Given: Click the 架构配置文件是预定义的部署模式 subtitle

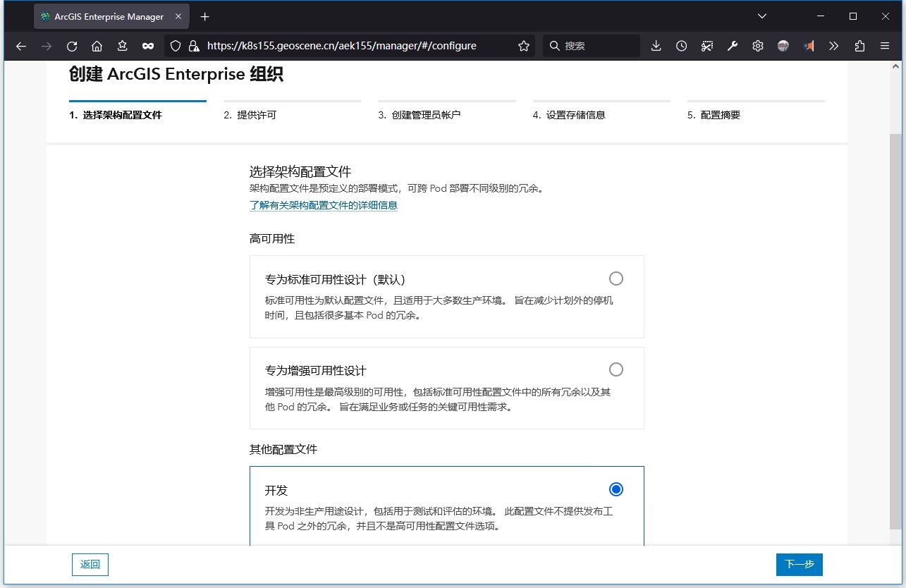Looking at the screenshot, I should pyautogui.click(x=397, y=188).
